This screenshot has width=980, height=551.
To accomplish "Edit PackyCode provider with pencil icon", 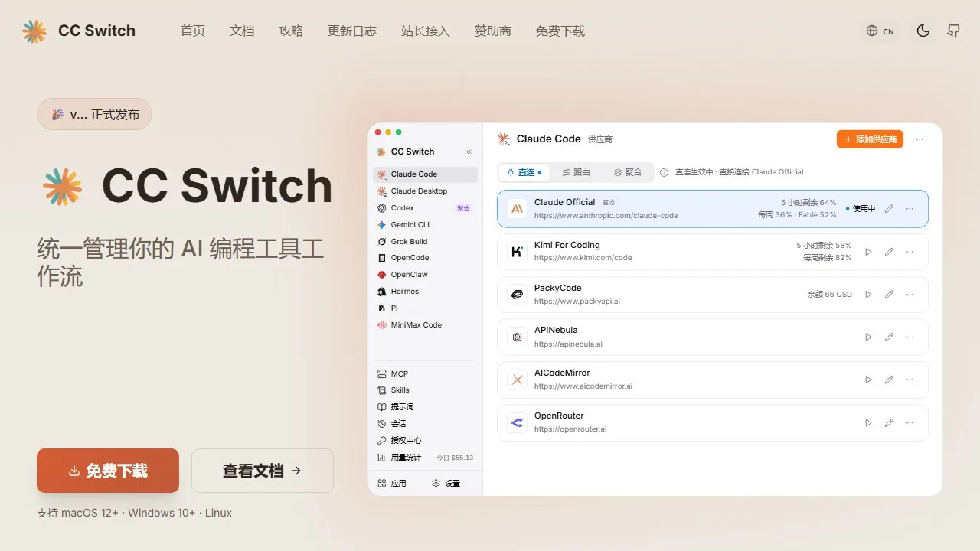I will [889, 295].
